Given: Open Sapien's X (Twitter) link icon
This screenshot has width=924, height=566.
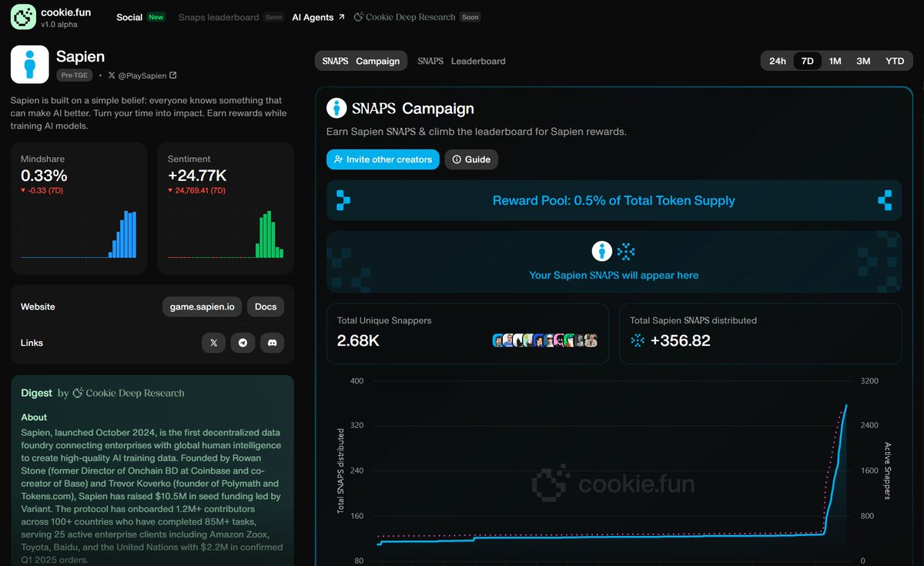Looking at the screenshot, I should [213, 343].
